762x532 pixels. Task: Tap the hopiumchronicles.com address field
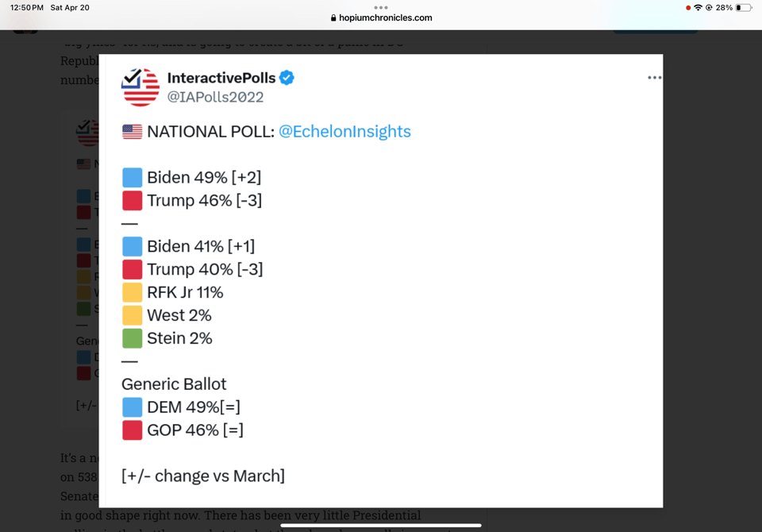click(x=385, y=18)
